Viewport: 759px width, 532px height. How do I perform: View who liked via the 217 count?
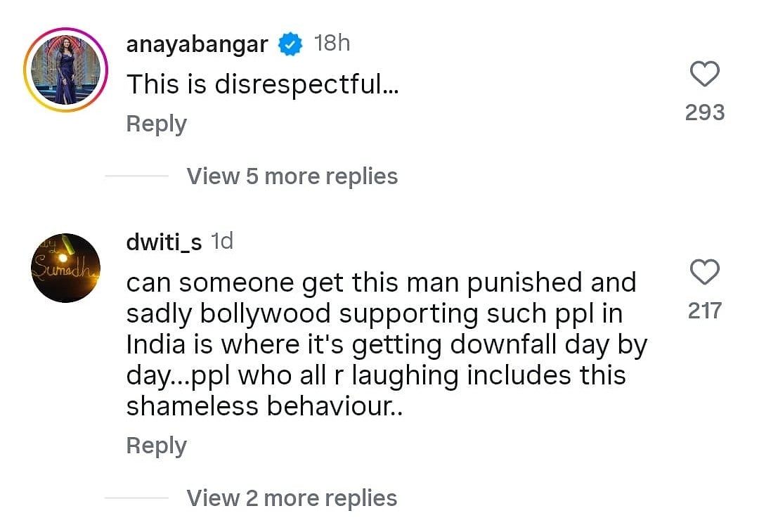click(x=705, y=311)
